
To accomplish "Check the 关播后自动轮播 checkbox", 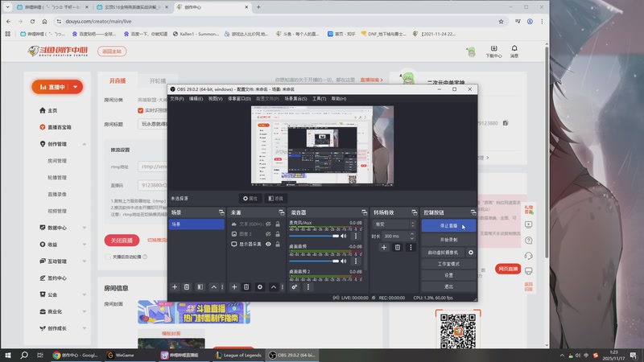I will 108,257.
